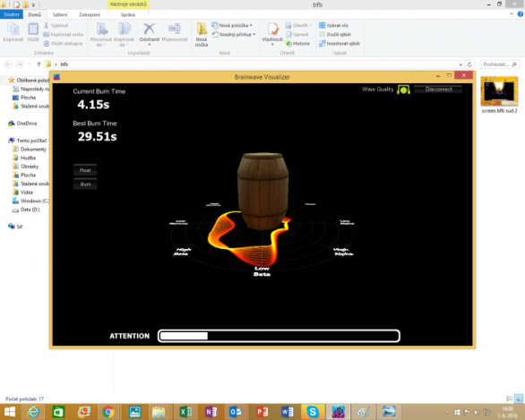Viewport: 525px width, 420px height.
Task: Click Kopírovat cestu command
Action: click(x=64, y=34)
